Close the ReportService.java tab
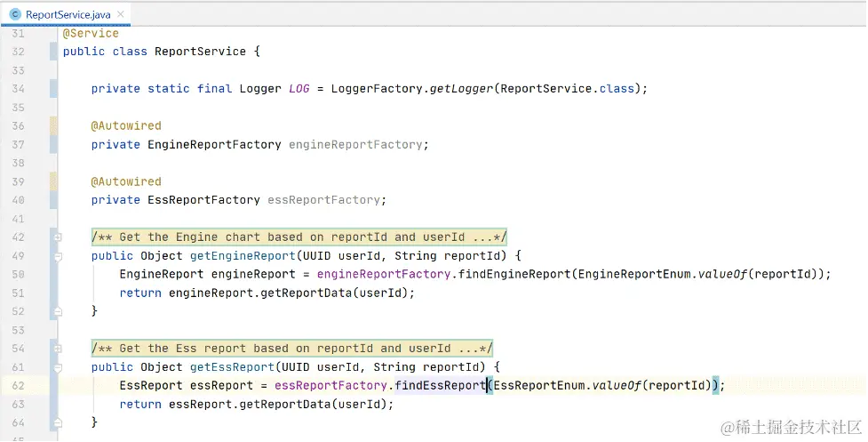 pyautogui.click(x=121, y=14)
